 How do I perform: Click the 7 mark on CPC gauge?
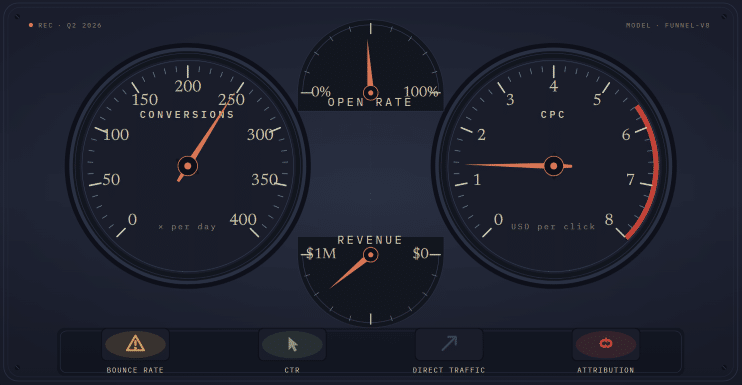point(630,180)
